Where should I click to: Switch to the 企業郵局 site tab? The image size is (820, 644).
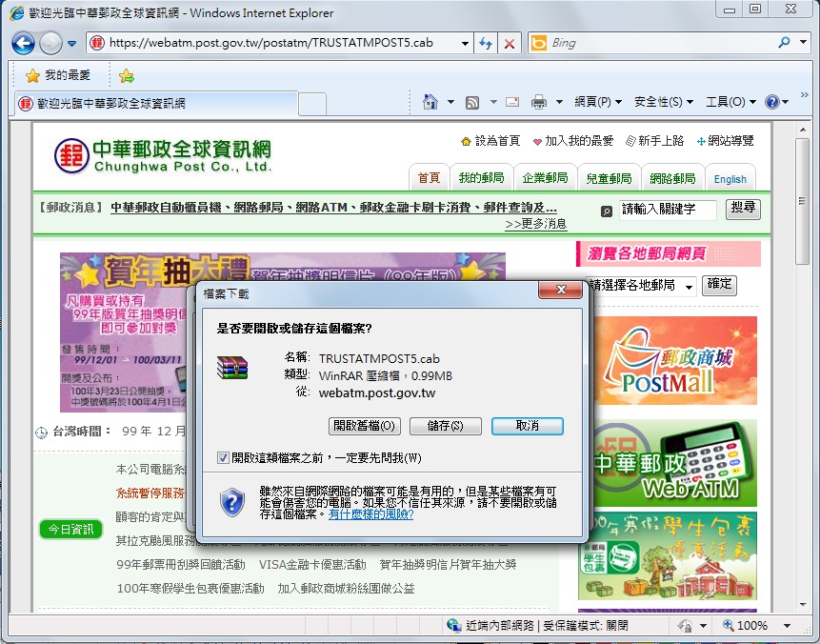coord(545,178)
